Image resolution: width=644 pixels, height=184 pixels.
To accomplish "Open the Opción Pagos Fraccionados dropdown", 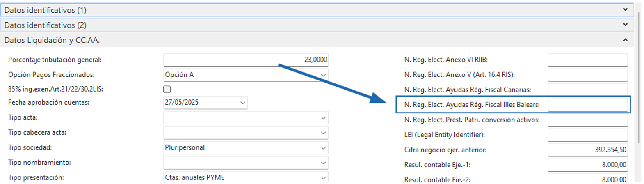I will point(246,75).
